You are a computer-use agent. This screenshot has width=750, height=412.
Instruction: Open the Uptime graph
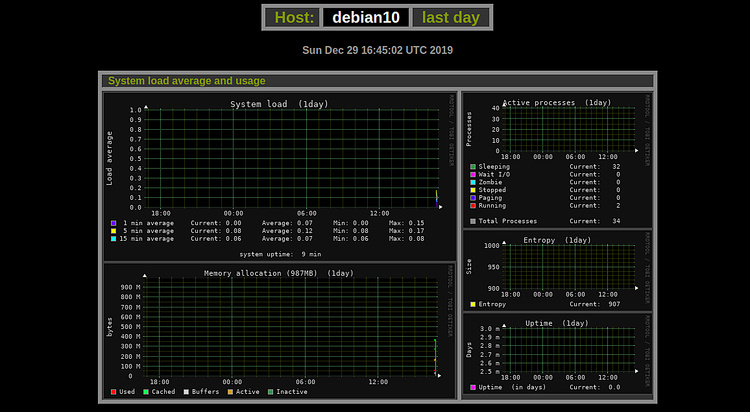pos(569,348)
